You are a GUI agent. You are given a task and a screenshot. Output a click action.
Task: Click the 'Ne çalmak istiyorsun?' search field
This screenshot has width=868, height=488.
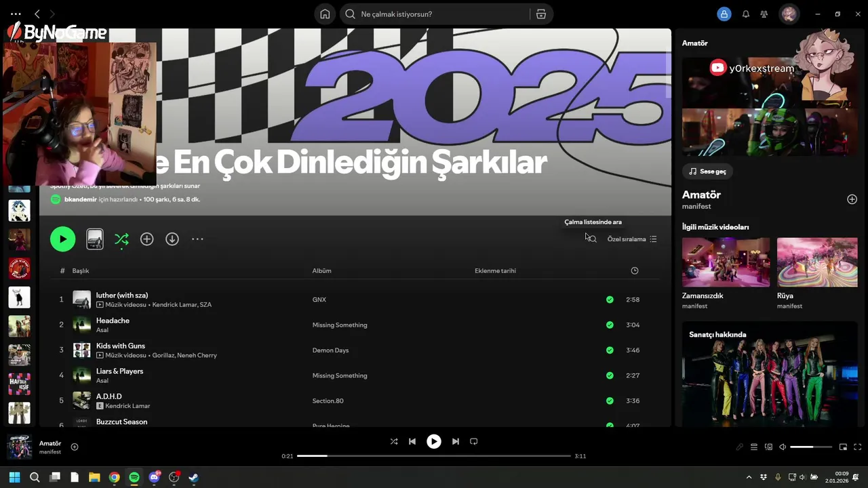(x=435, y=14)
